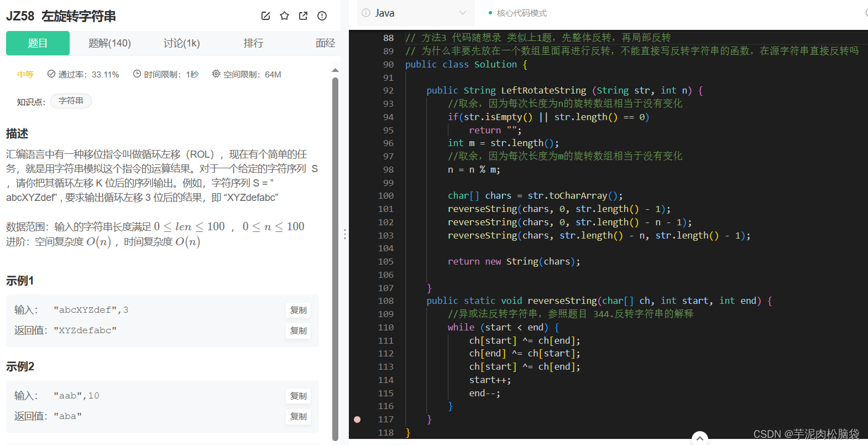Click the code line 'return new String(chars);'
868x445 pixels.
(x=514, y=261)
